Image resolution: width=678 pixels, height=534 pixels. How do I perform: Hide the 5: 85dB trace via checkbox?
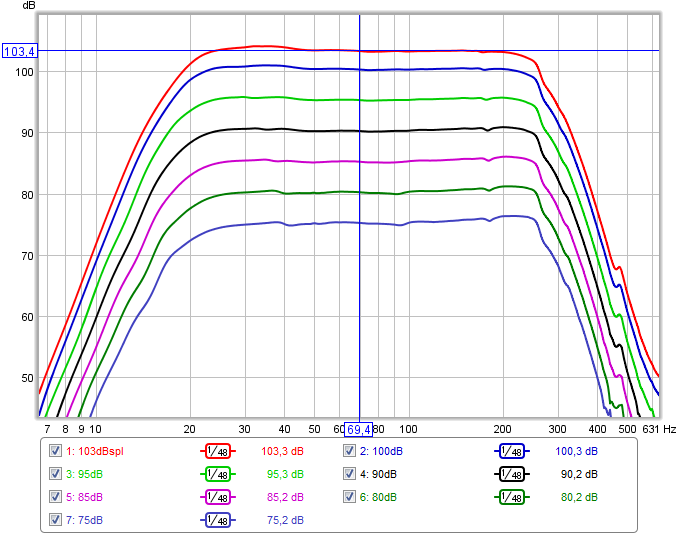point(55,496)
